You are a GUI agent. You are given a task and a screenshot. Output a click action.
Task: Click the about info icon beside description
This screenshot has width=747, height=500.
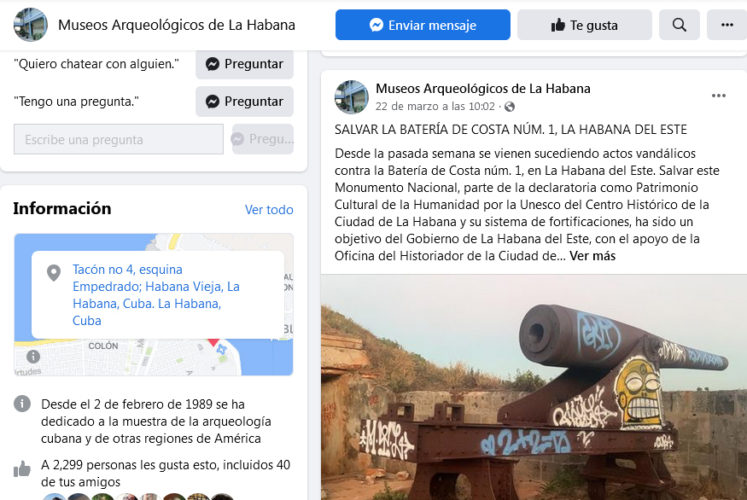[x=22, y=404]
